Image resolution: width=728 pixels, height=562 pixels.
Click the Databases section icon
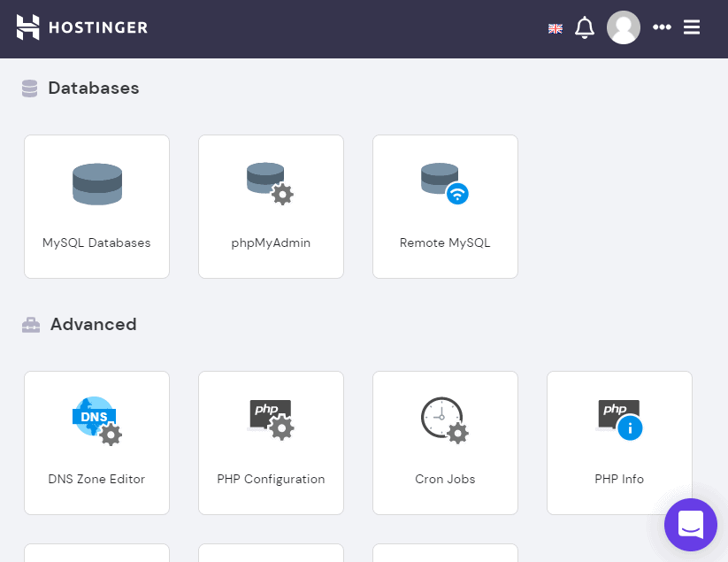click(x=29, y=88)
